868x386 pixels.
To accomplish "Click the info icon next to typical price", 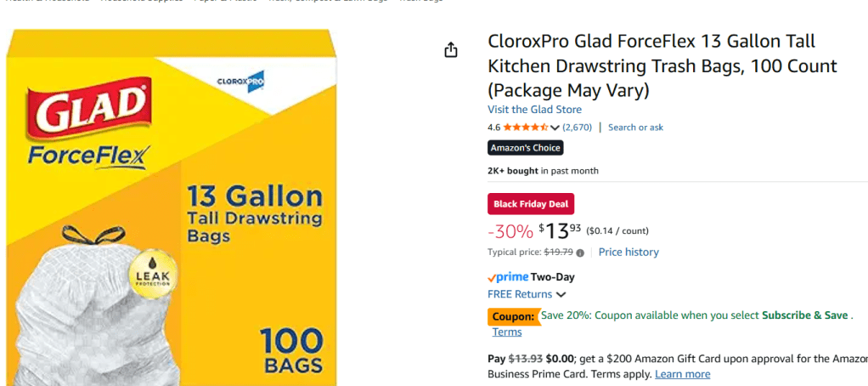I will tap(580, 253).
